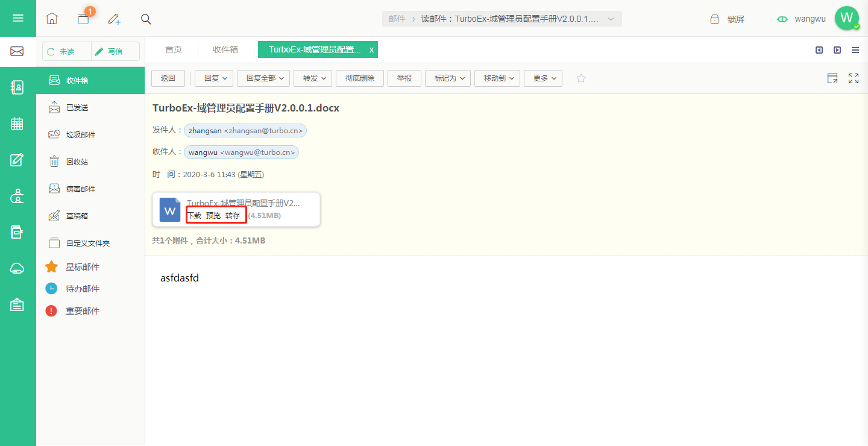Switch to the 首页 tab

coord(174,49)
